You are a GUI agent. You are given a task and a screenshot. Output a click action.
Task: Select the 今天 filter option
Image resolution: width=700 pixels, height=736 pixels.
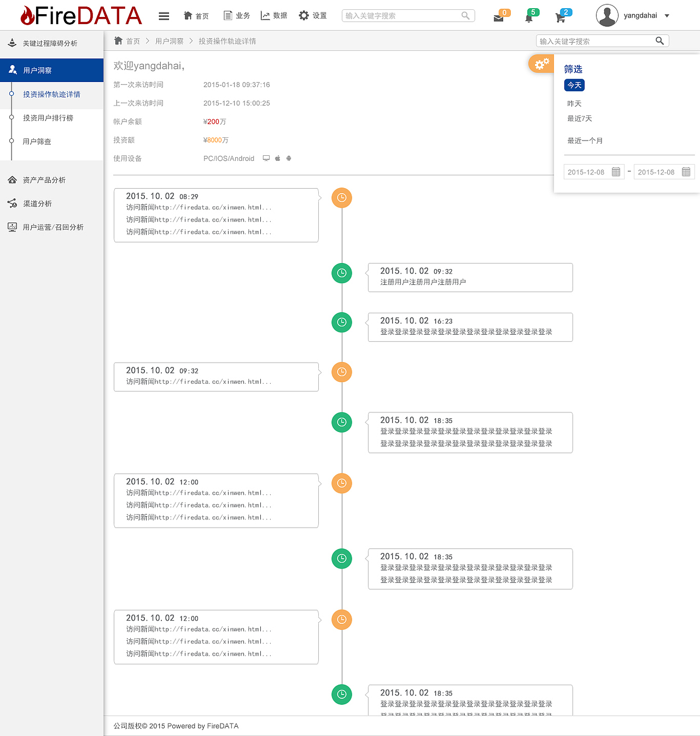574,85
